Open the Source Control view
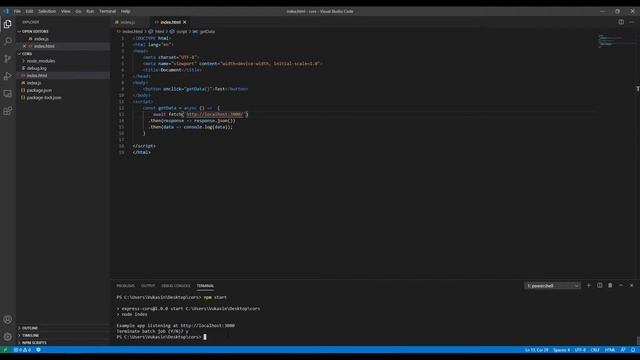Image resolution: width=640 pixels, height=360 pixels. [7, 59]
